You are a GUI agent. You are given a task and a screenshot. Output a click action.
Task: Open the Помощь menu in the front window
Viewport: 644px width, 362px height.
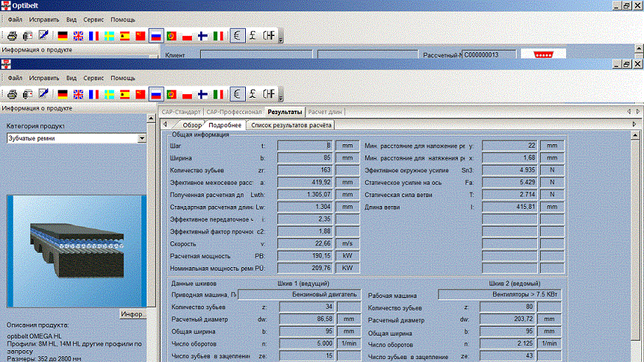[123, 78]
